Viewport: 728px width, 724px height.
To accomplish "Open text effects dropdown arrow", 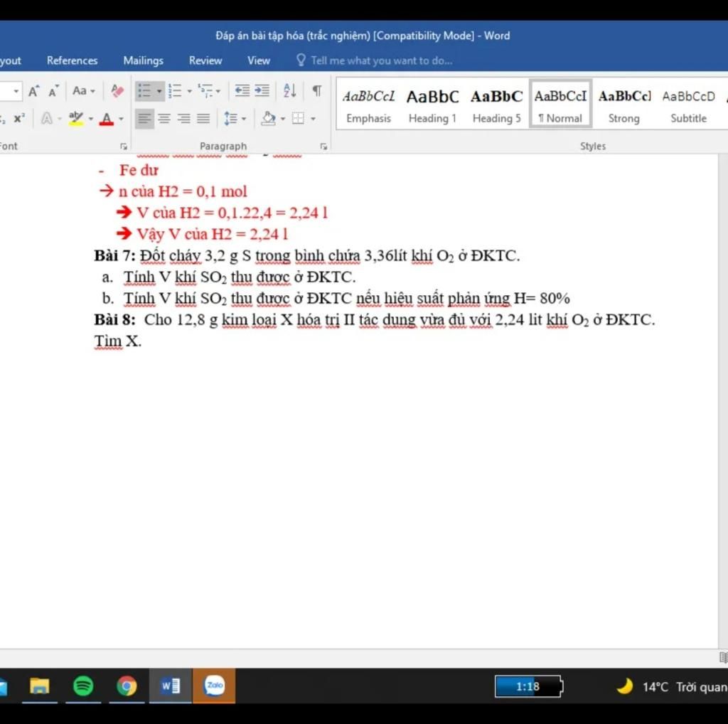I will (x=60, y=119).
